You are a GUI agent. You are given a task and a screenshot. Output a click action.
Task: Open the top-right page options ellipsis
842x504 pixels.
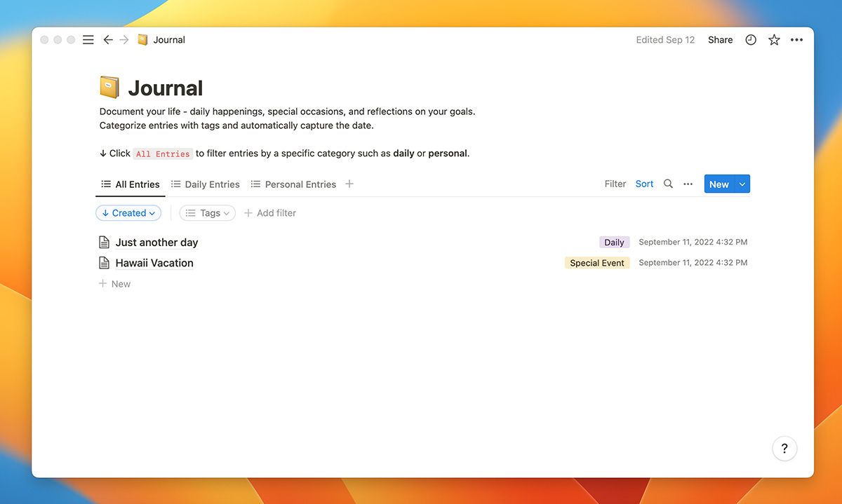point(796,40)
